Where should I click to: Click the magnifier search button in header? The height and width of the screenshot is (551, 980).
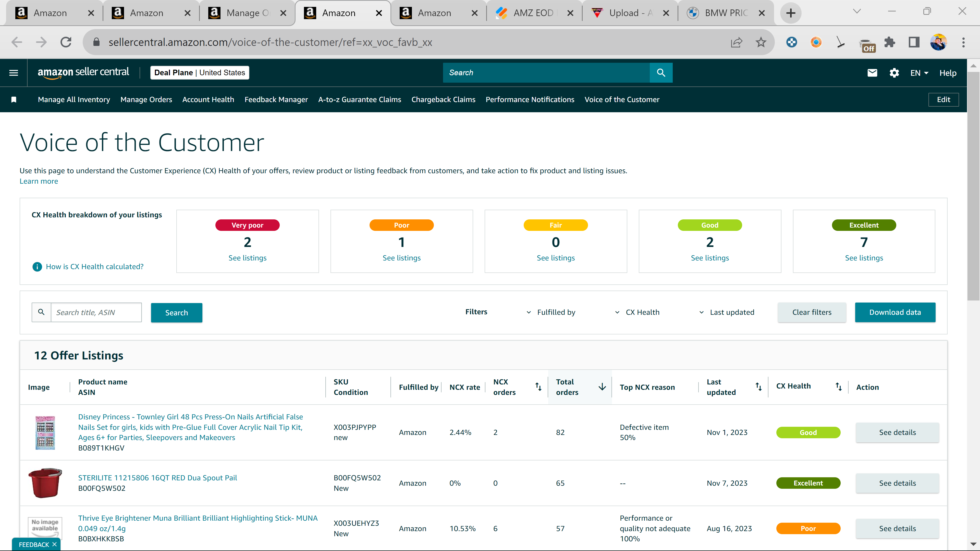coord(661,73)
